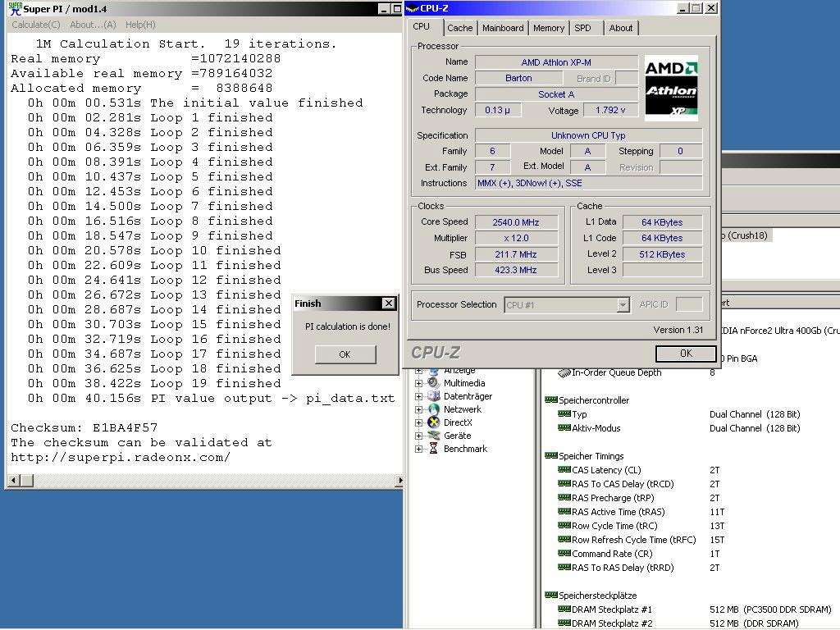Screen dimensions: 840x630
Task: Click the Speichercontroller memory chip icon
Action: pos(550,399)
